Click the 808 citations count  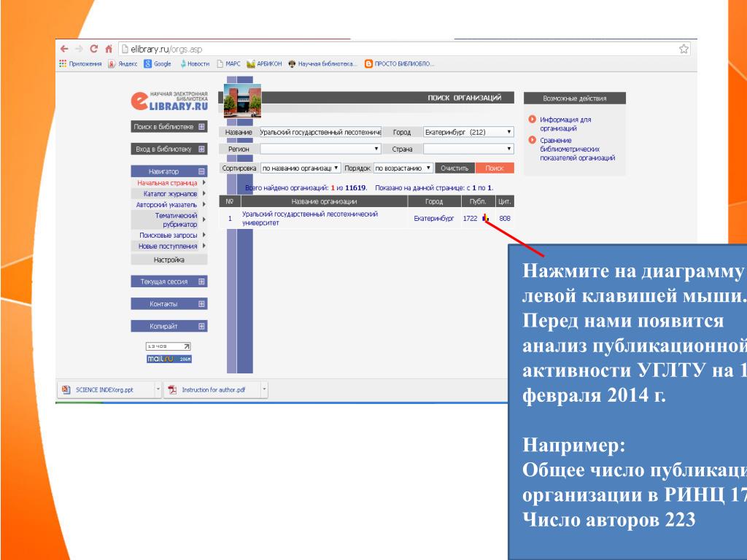pyautogui.click(x=505, y=218)
